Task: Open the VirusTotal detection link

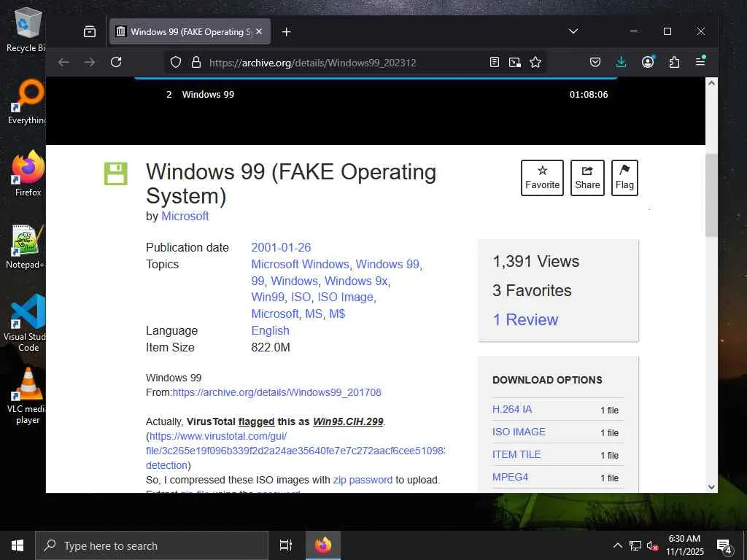Action: [x=295, y=451]
